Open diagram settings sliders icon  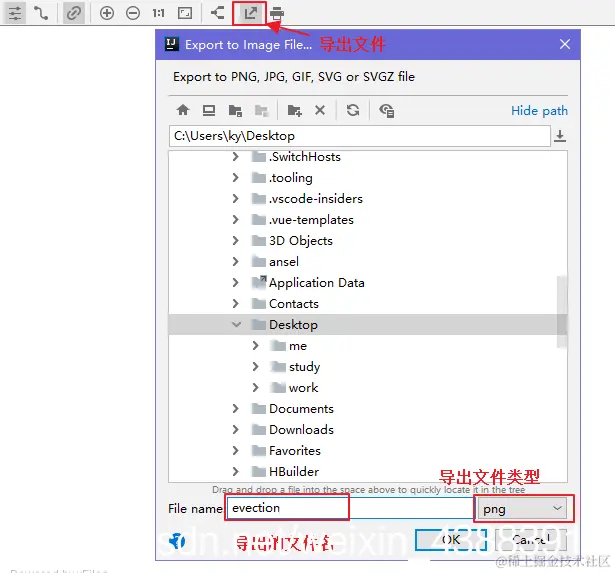(15, 13)
